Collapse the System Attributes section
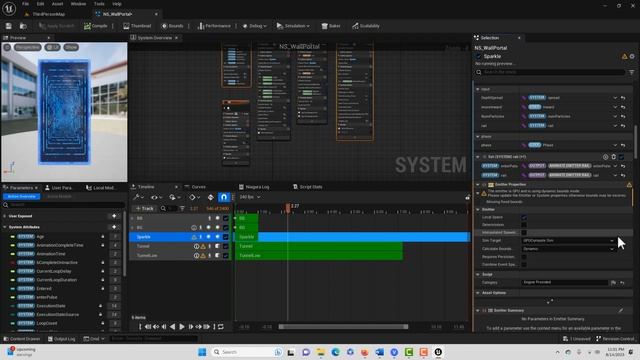The image size is (640, 360). 5,227
